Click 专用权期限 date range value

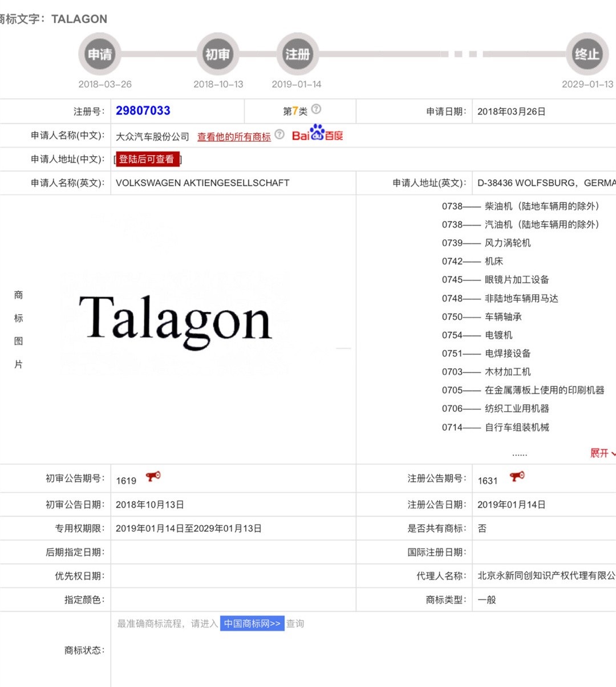tap(189, 529)
